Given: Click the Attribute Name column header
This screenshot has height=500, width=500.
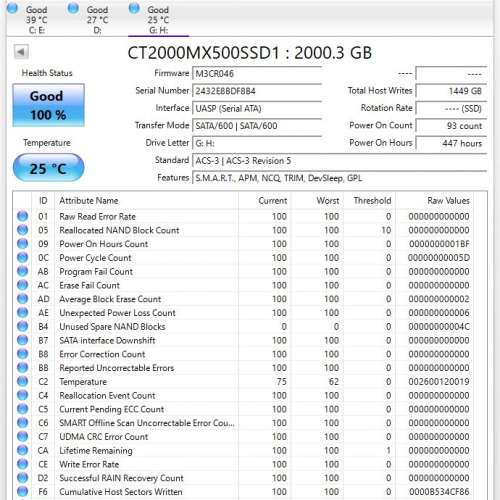Looking at the screenshot, I should pyautogui.click(x=146, y=201).
